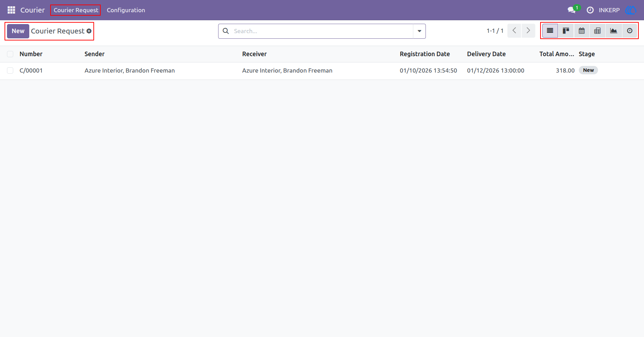This screenshot has width=644, height=337.
Task: Click the sender Azure Interior, Brandon Freeman
Action: coord(130,70)
